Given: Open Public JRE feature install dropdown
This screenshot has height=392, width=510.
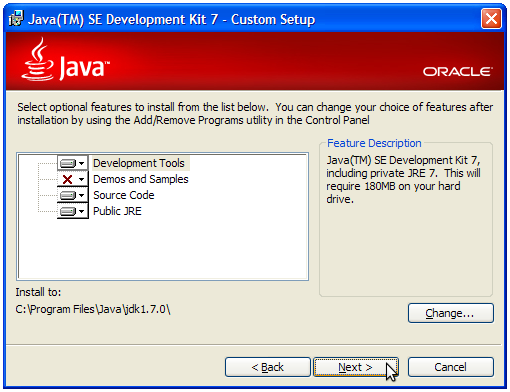Looking at the screenshot, I should [x=72, y=211].
